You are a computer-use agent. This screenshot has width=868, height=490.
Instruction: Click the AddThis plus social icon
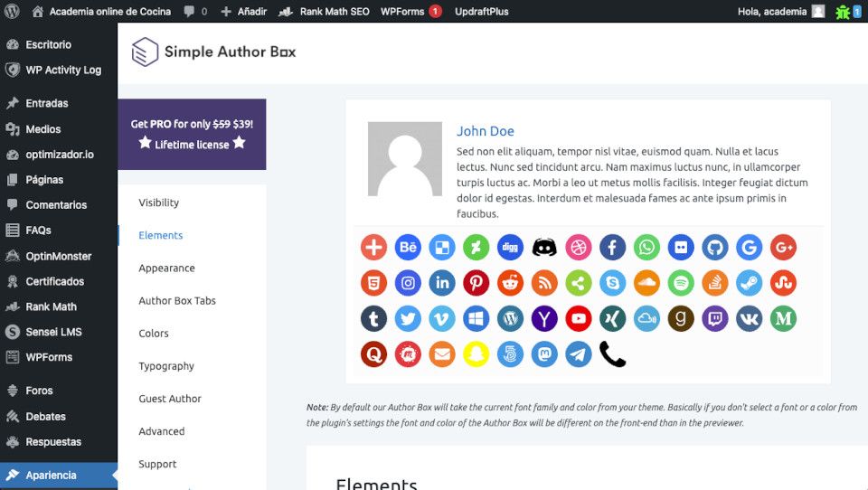(x=373, y=247)
